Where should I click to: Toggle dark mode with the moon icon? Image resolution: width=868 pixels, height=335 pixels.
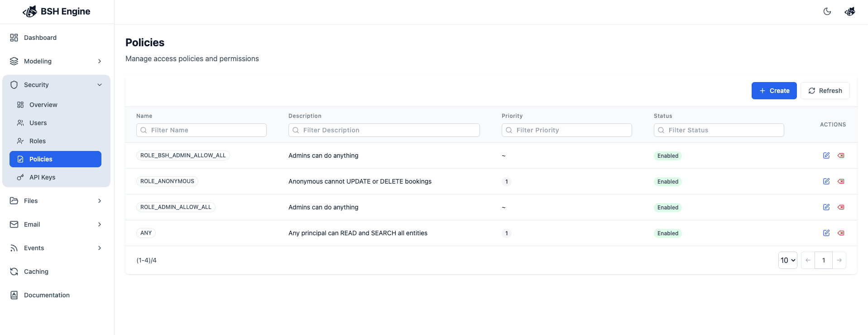(x=827, y=12)
